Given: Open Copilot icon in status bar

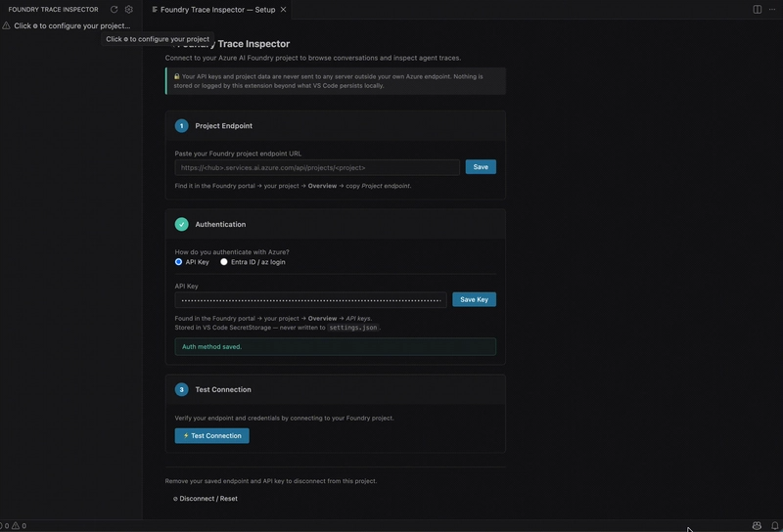Looking at the screenshot, I should pyautogui.click(x=757, y=525).
